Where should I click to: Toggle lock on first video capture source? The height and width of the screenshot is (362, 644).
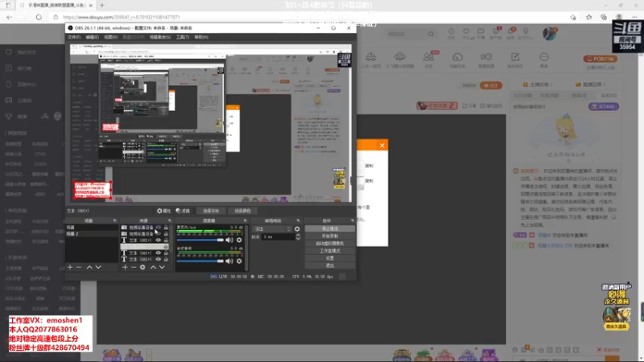166,228
